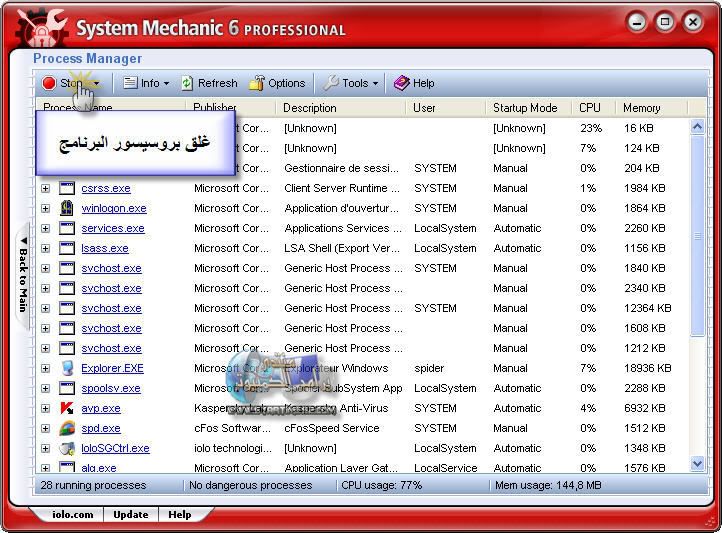Click LSA Shell description cell
The width and height of the screenshot is (722, 533).
[x=342, y=249]
